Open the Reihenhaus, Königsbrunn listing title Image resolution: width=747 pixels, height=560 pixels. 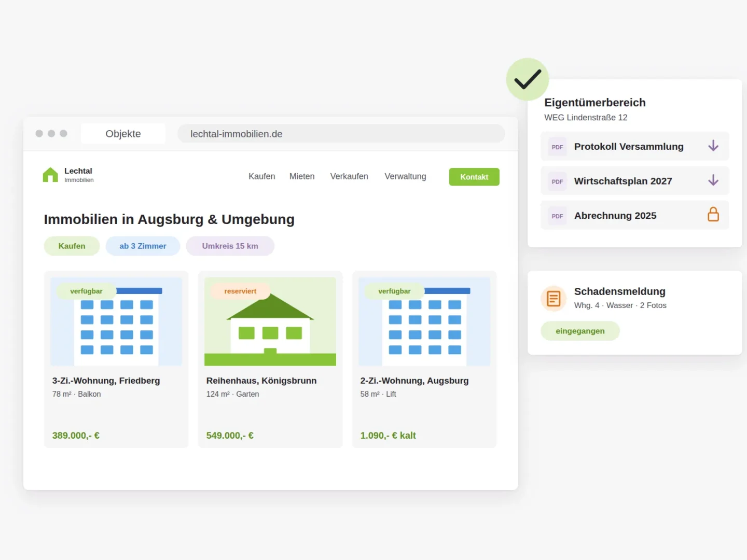click(261, 381)
